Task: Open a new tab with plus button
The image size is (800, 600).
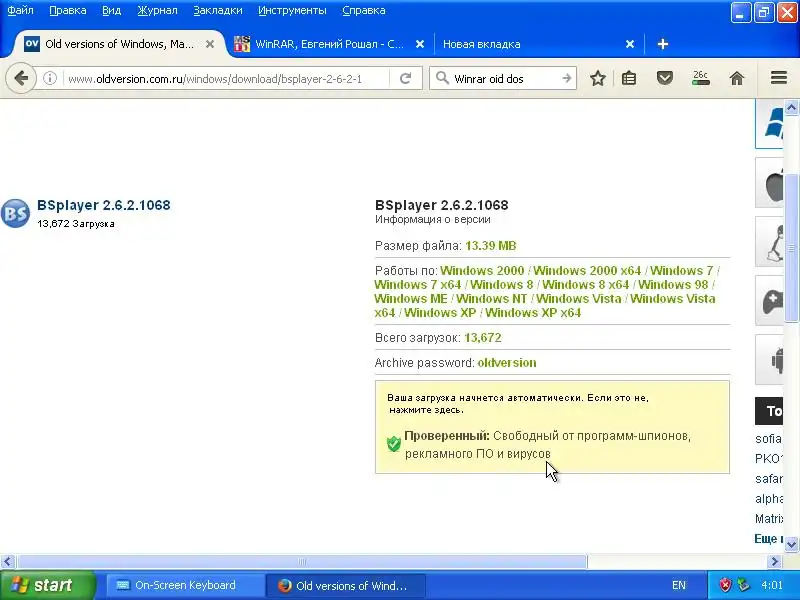Action: click(663, 44)
